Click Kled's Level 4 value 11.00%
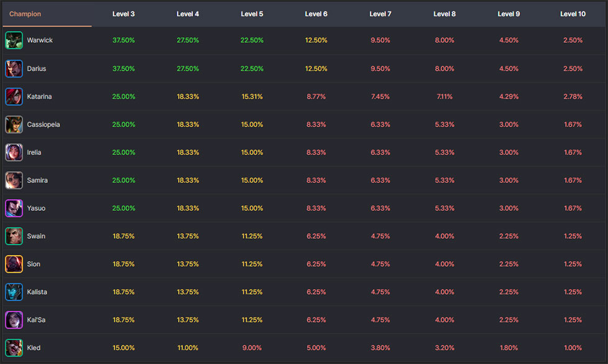 pos(187,348)
